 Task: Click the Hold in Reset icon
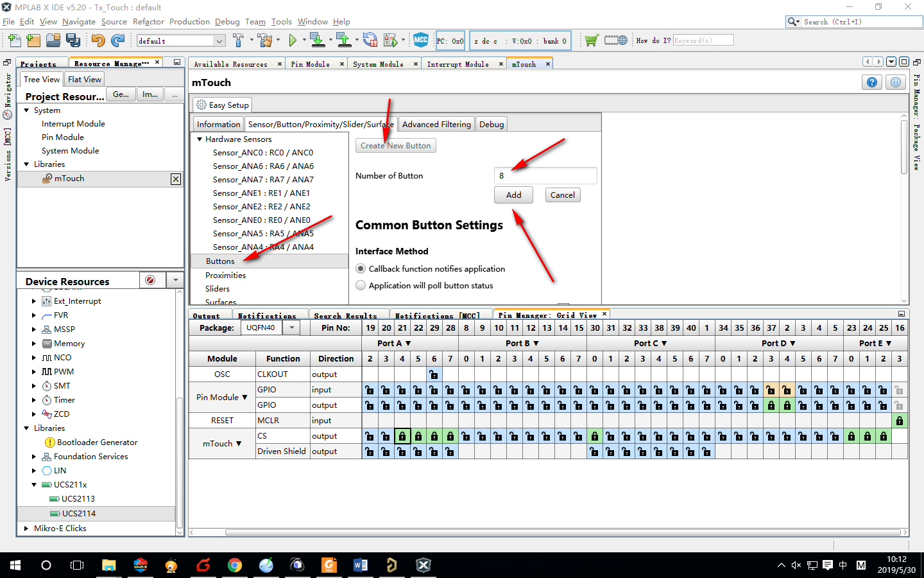(370, 40)
